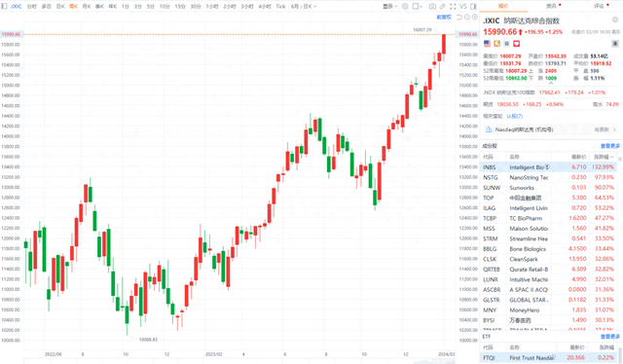
Task: Select the INBS Intelligent Bio row
Action: [x=548, y=167]
